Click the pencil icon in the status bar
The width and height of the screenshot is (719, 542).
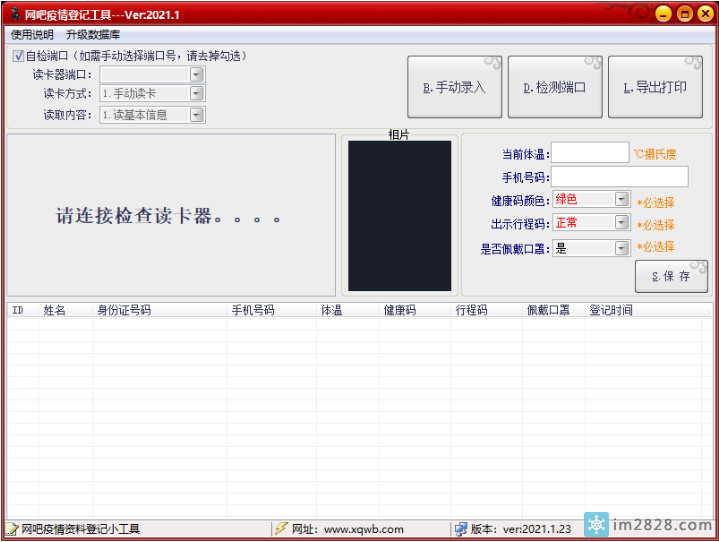[12, 529]
